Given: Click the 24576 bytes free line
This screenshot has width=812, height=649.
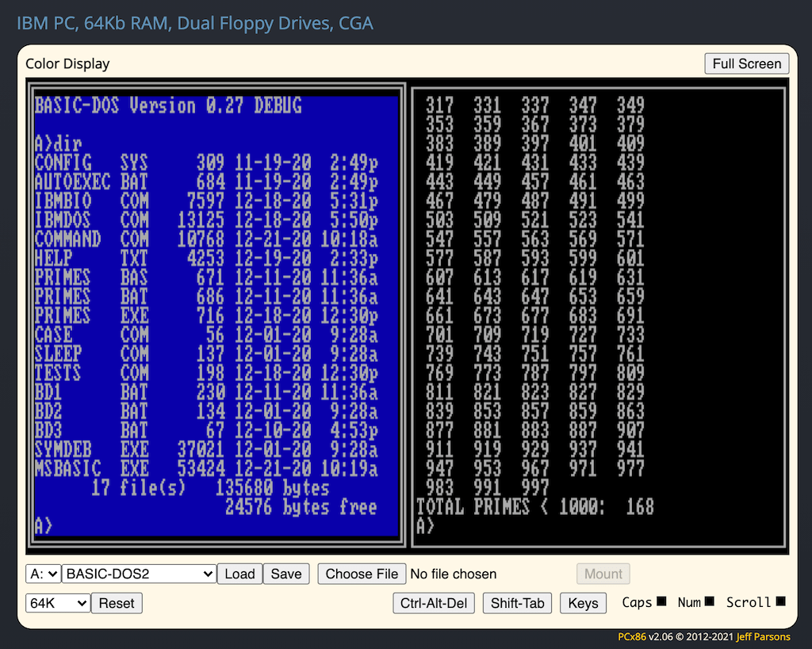Looking at the screenshot, I should pyautogui.click(x=301, y=507).
